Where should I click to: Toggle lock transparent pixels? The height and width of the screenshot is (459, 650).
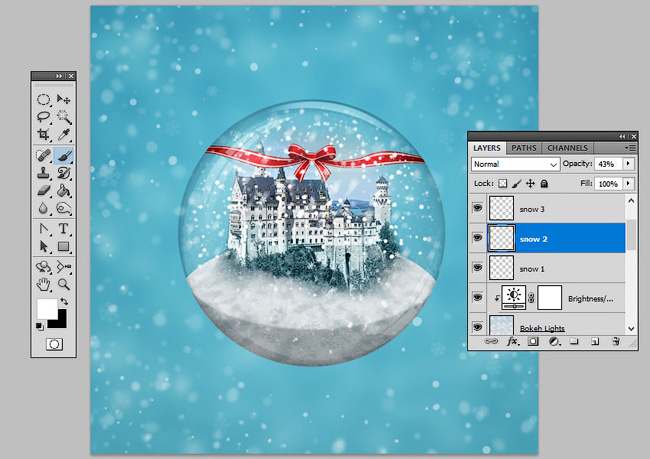coord(502,183)
